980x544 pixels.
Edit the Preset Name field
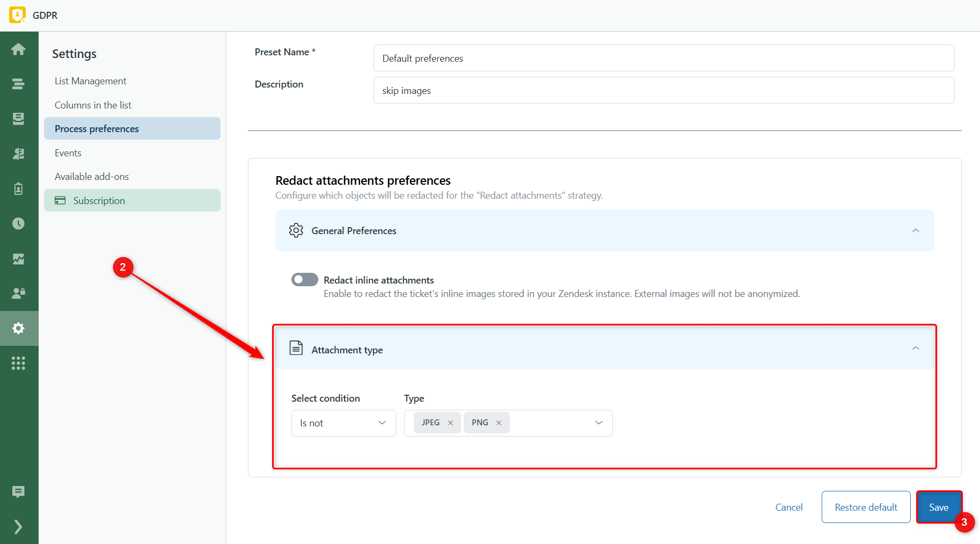pyautogui.click(x=663, y=58)
